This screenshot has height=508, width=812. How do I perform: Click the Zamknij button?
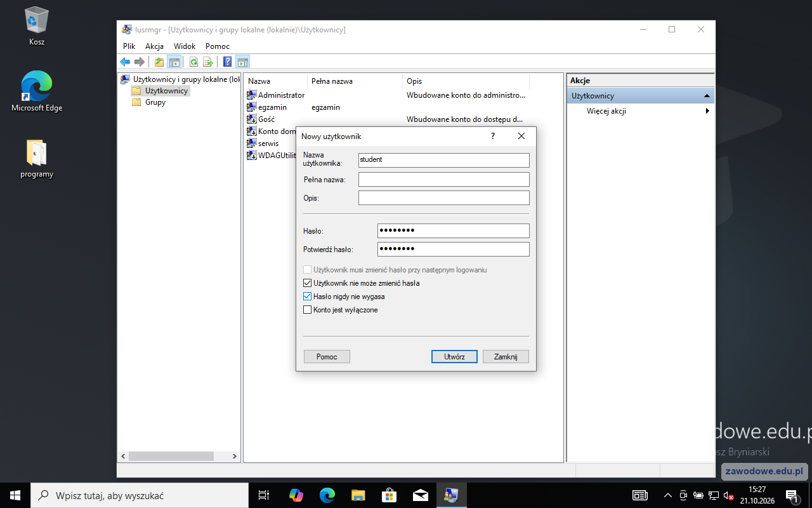[506, 357]
